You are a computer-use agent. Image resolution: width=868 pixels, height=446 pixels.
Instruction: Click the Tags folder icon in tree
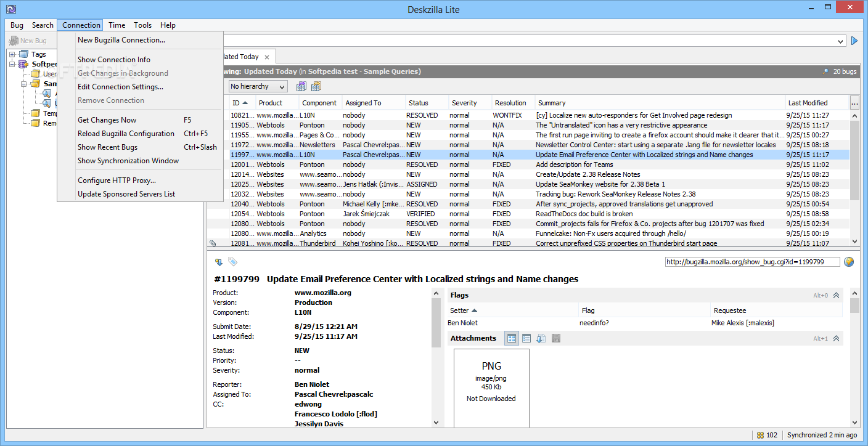(23, 54)
